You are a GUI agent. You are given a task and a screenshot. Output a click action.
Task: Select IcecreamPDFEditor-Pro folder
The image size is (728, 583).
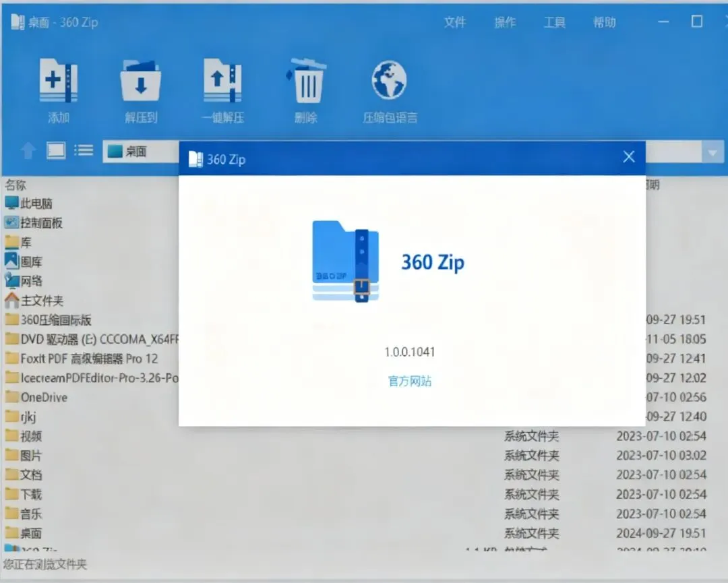coord(92,378)
